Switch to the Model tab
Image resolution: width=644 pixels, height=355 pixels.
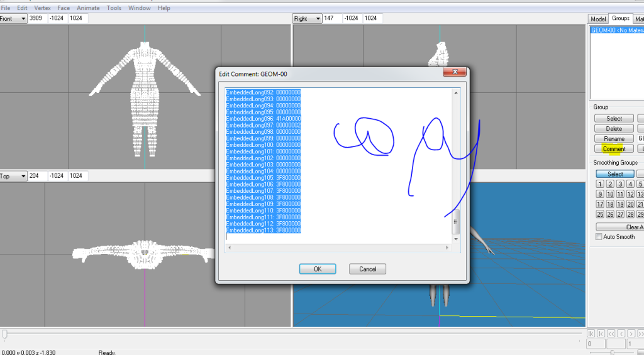click(x=598, y=19)
